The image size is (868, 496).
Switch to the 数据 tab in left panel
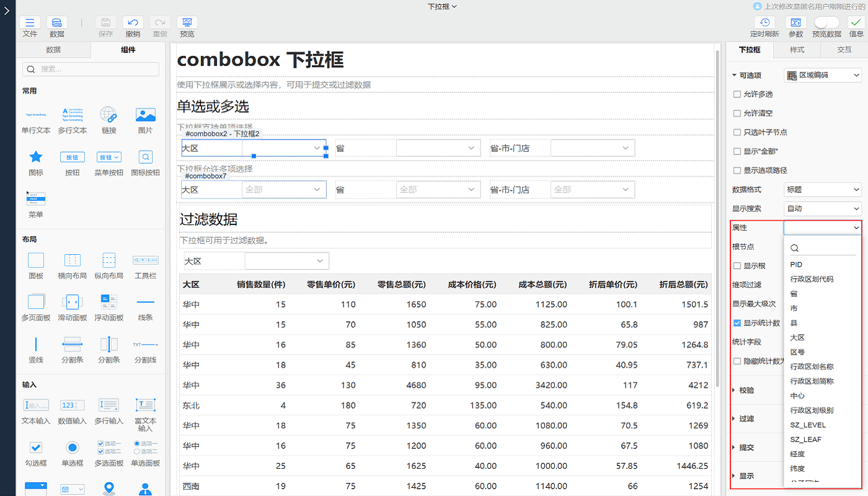tap(53, 50)
